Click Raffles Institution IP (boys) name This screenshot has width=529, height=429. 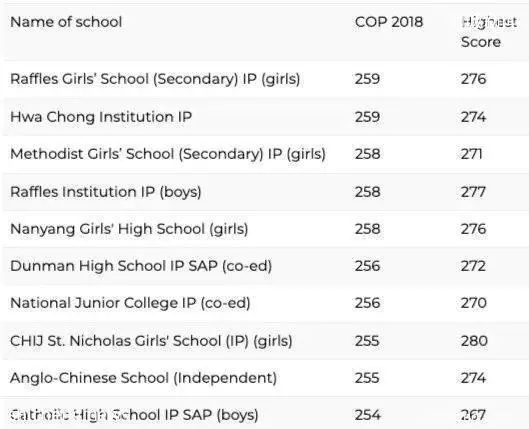click(106, 192)
